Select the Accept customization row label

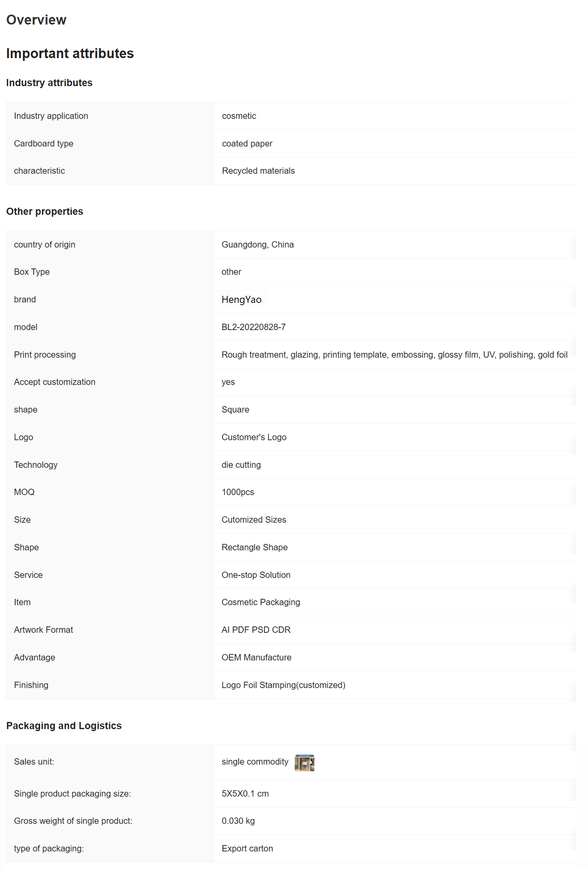pyautogui.click(x=55, y=382)
